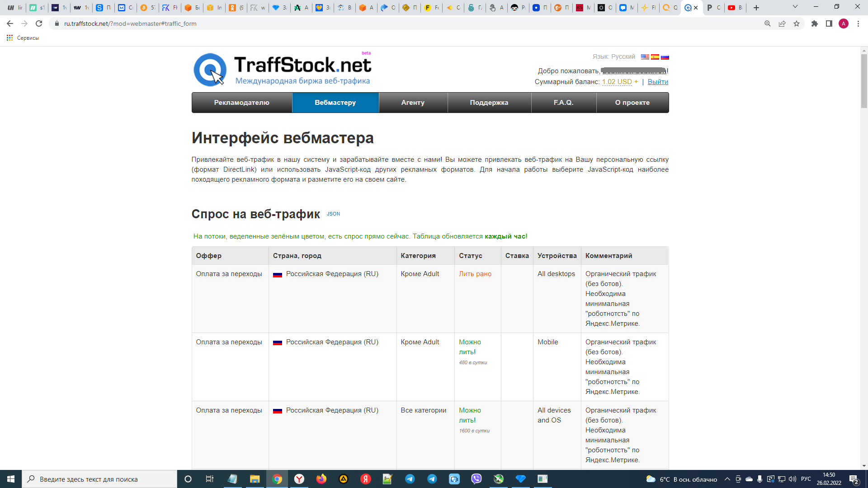
Task: Click the plus to top up balance
Action: pyautogui.click(x=636, y=82)
